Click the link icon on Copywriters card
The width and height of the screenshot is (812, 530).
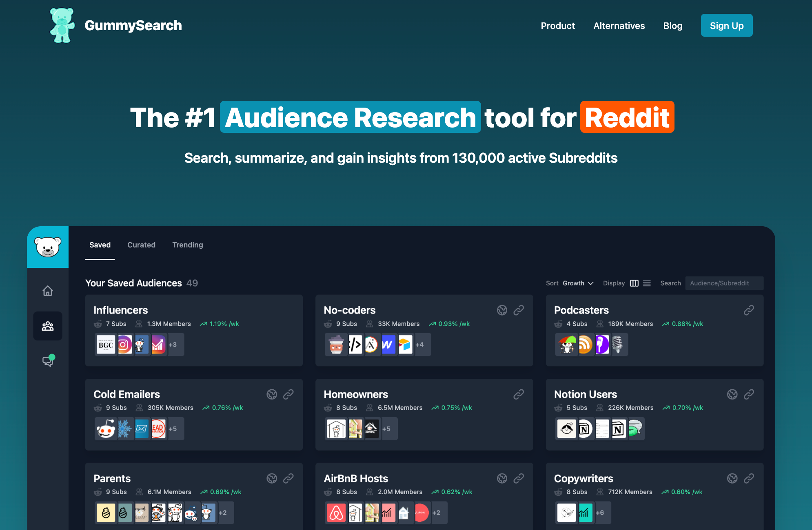[749, 478]
